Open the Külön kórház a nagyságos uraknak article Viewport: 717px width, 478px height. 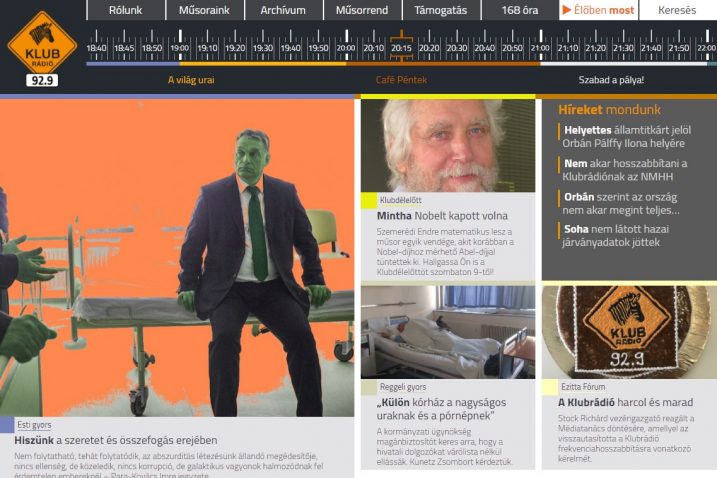pos(441,409)
